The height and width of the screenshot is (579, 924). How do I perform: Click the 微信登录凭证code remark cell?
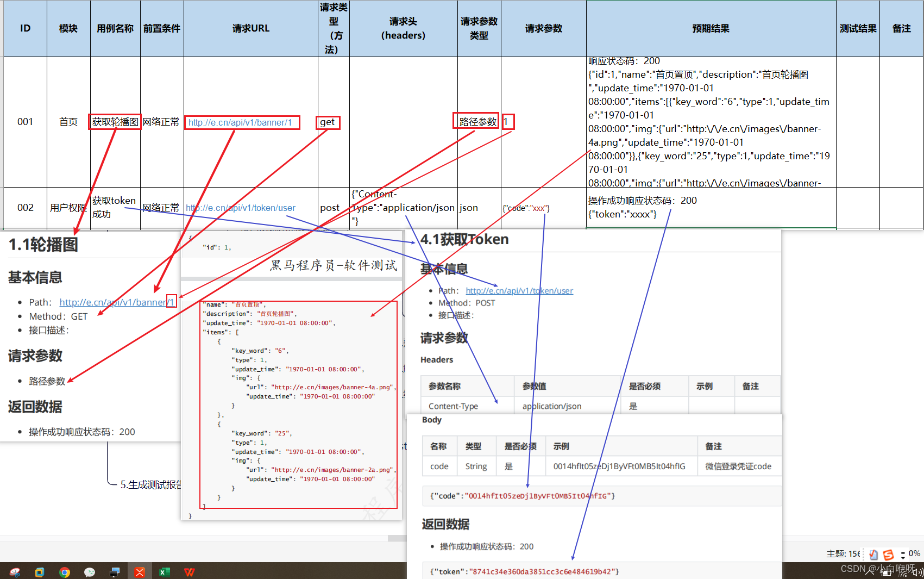coord(739,466)
